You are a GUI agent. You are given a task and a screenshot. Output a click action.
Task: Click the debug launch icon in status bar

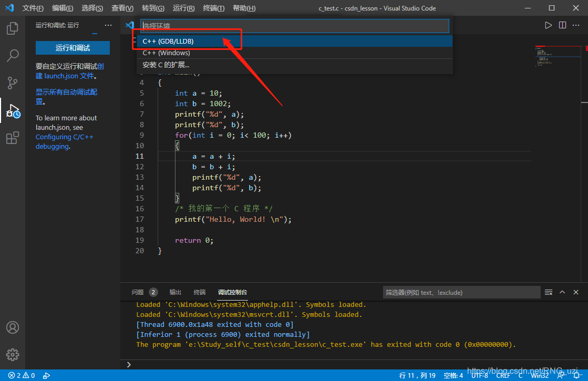[x=46, y=375]
